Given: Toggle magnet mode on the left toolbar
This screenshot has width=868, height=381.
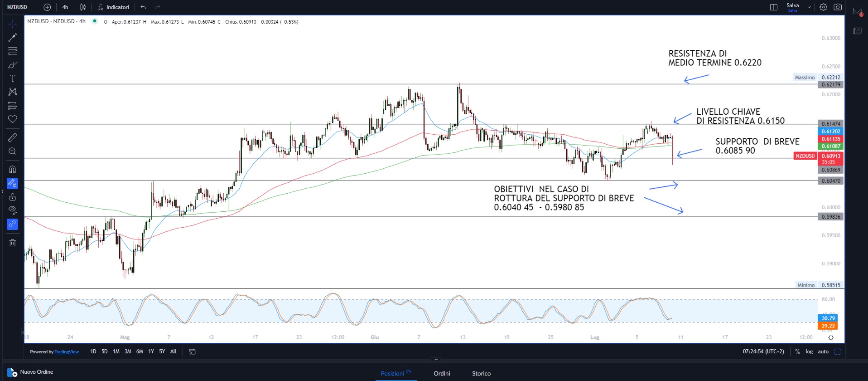Looking at the screenshot, I should coord(12,169).
